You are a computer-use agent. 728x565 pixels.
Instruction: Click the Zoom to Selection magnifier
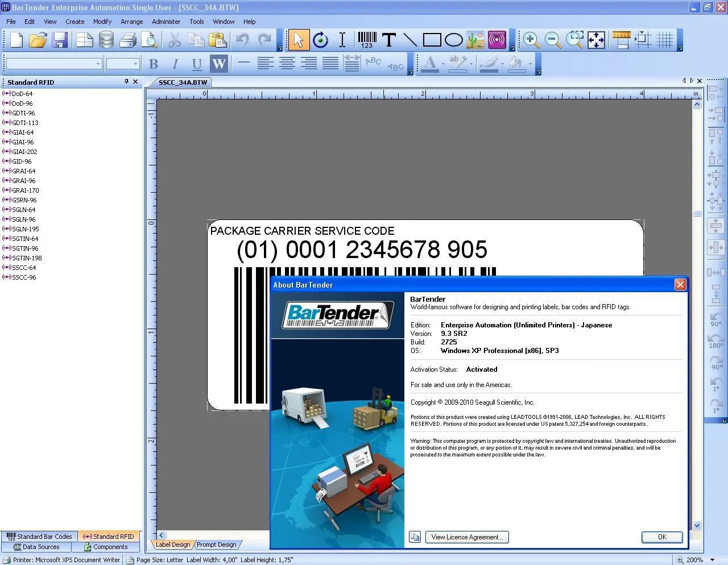pyautogui.click(x=574, y=40)
